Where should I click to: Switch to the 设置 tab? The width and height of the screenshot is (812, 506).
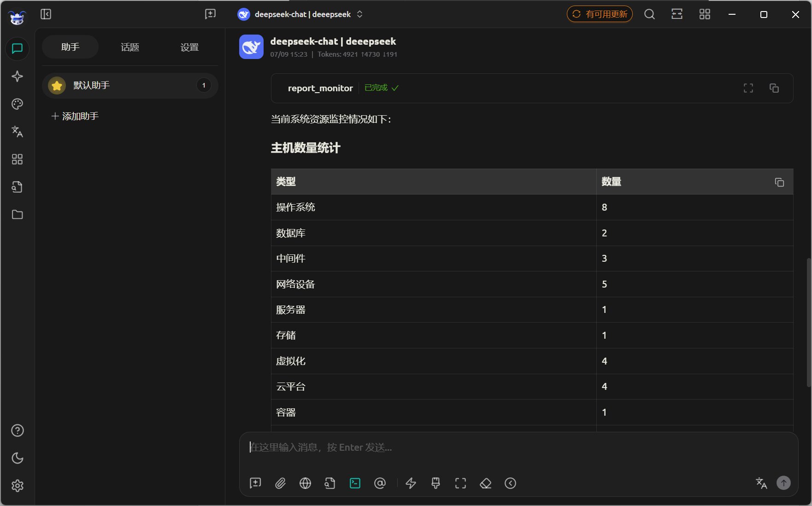point(189,47)
